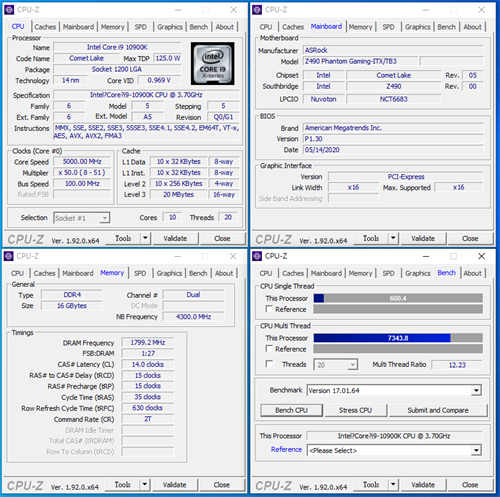Click the Memory size 16 GBytes value
Screen dimensions: 500x497
[x=72, y=306]
